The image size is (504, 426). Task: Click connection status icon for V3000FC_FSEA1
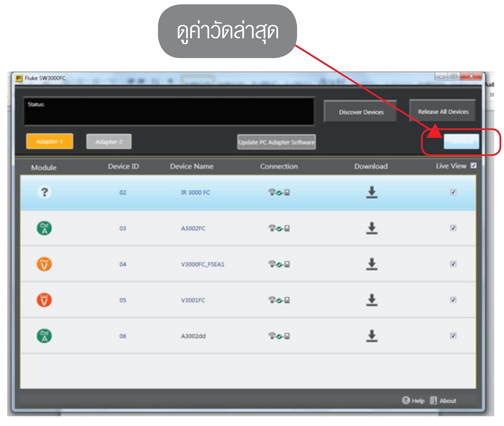279,264
